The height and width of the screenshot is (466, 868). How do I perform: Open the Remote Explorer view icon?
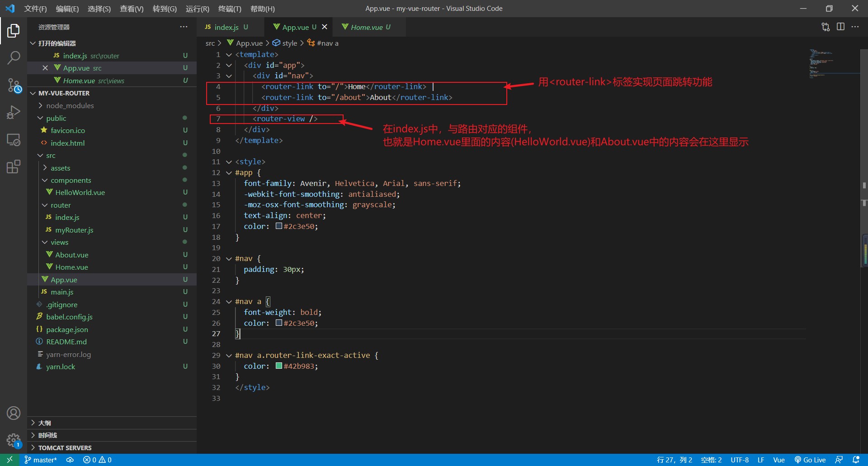click(14, 140)
